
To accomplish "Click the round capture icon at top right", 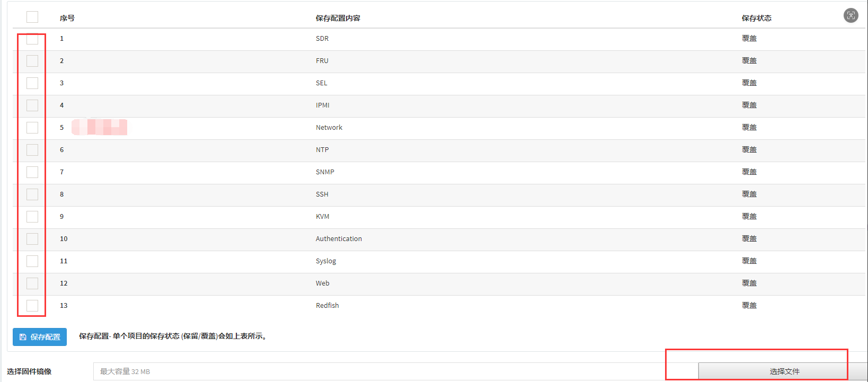I will [851, 15].
